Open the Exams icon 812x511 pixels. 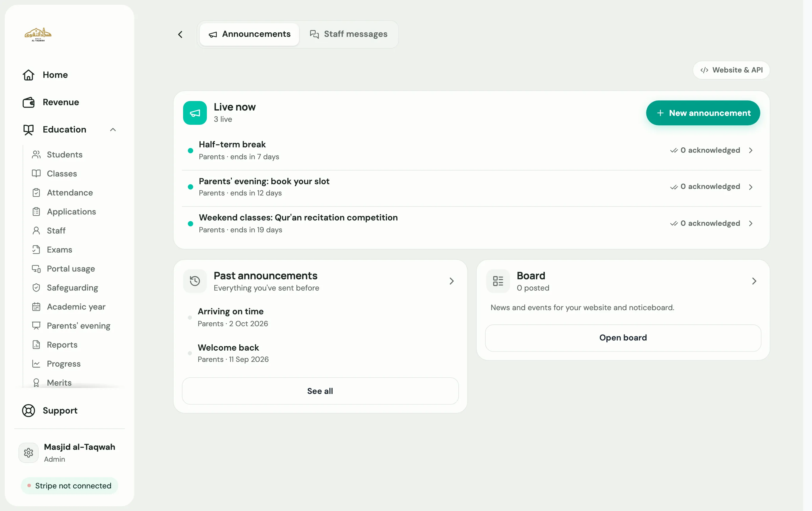click(36, 250)
